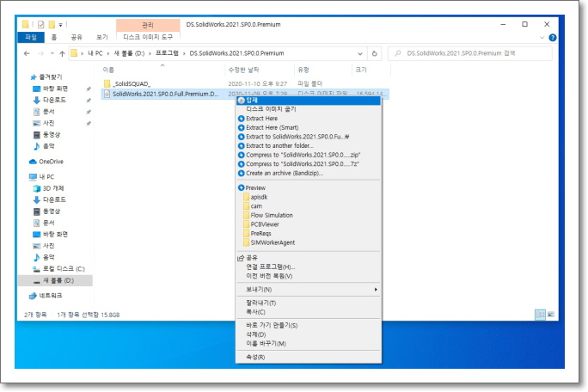Open quick access toolbar dropdown arrow
The width and height of the screenshot is (588, 392).
click(60, 25)
